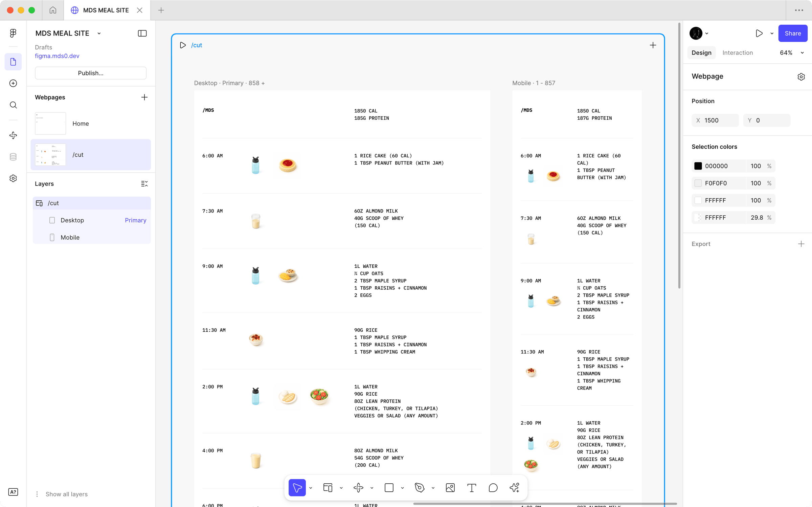Image resolution: width=812 pixels, height=507 pixels.
Task: Click the Comment tool icon
Action: 493,488
